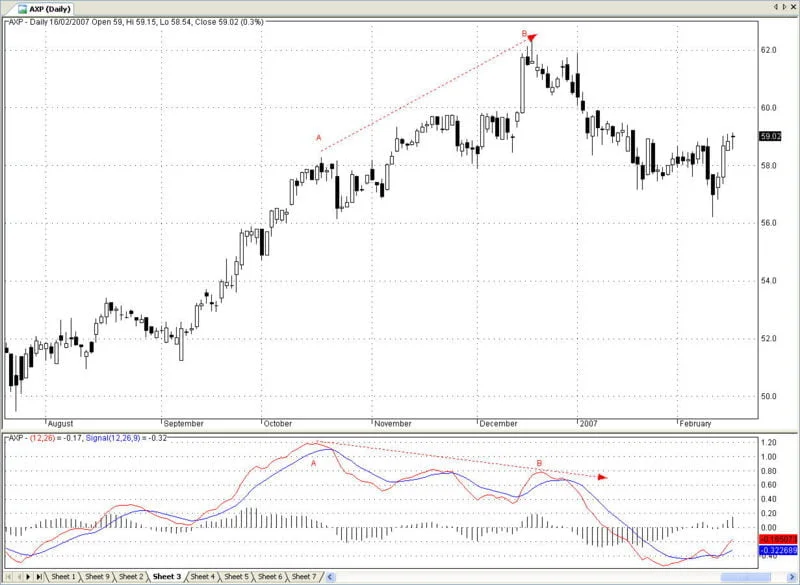Image resolution: width=800 pixels, height=585 pixels.
Task: Click the 0.60 MACD axis label
Action: [x=768, y=485]
